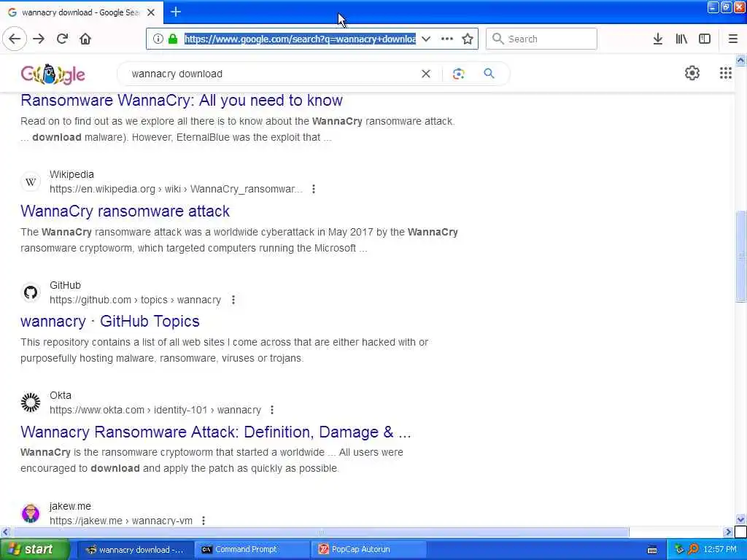Submit the Google search with magnifier icon

click(x=489, y=74)
